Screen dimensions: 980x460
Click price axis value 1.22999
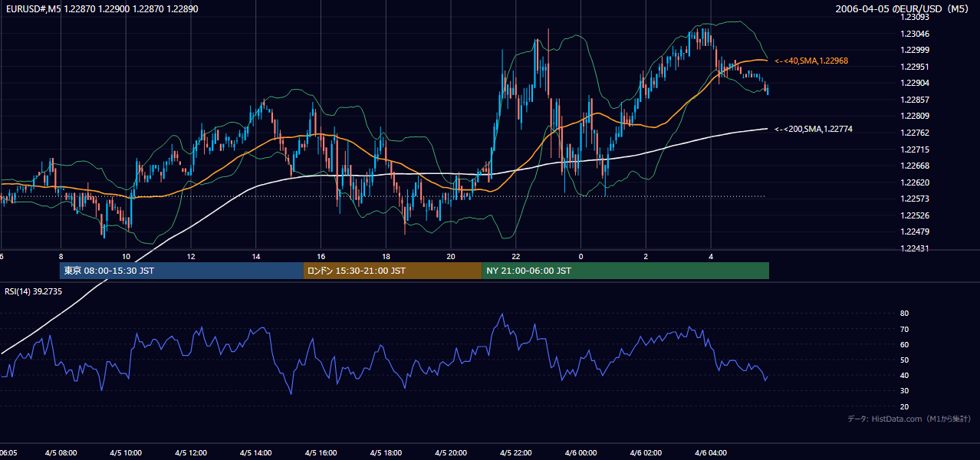[x=914, y=50]
